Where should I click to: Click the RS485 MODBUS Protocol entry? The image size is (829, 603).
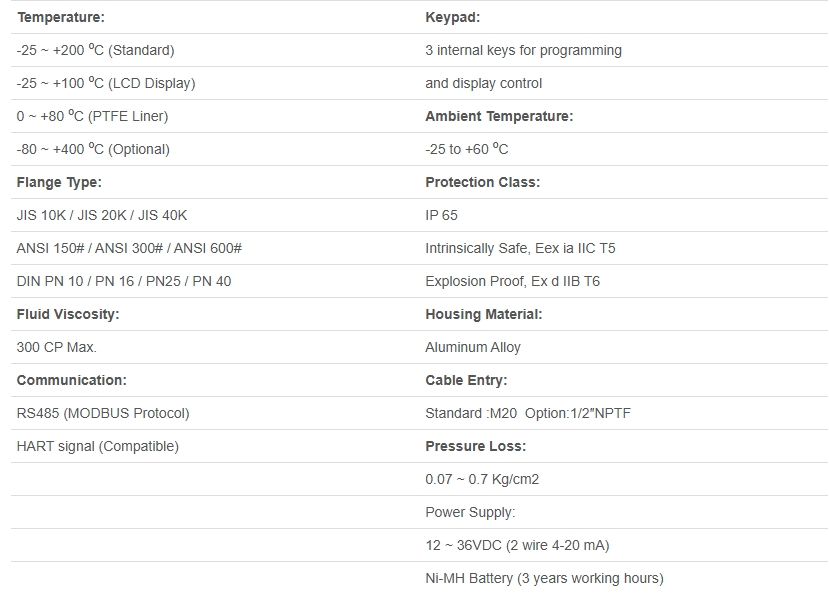point(103,413)
